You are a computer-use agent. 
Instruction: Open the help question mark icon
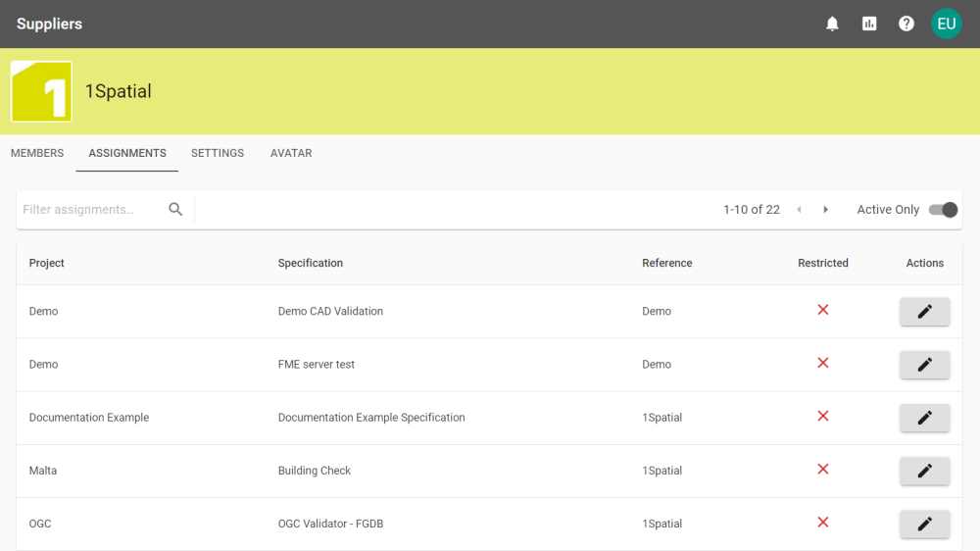906,24
